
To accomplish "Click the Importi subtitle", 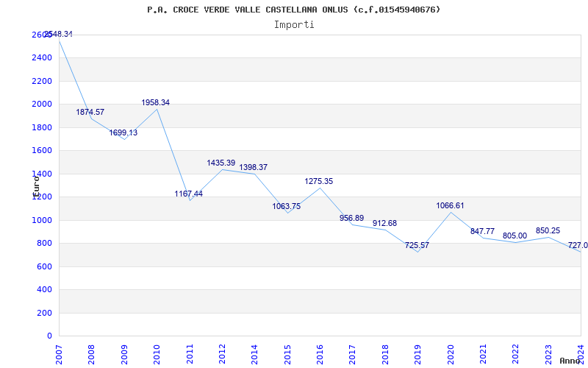I will 294,25.
